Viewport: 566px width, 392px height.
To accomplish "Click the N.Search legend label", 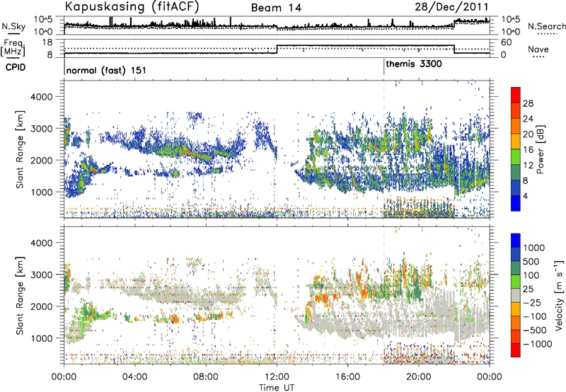I will tap(546, 26).
